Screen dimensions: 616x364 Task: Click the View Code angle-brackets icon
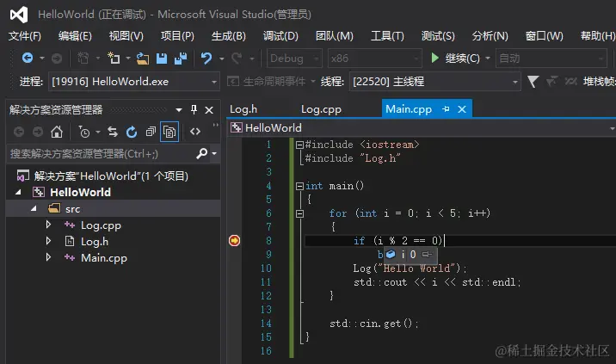(x=195, y=132)
